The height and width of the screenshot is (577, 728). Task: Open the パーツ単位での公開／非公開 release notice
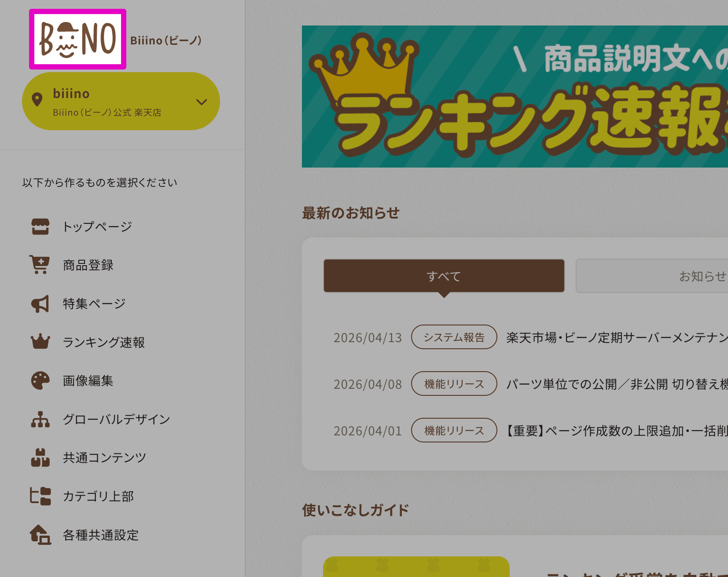click(x=617, y=384)
